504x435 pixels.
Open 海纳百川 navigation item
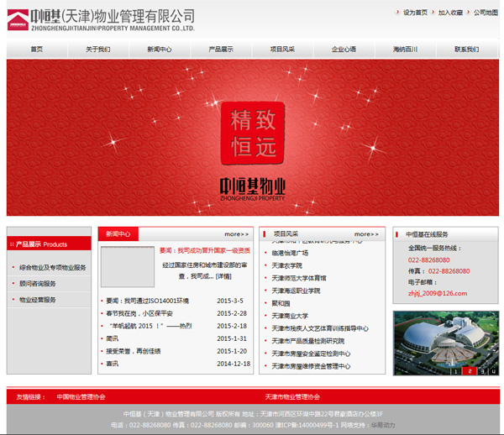click(x=405, y=50)
